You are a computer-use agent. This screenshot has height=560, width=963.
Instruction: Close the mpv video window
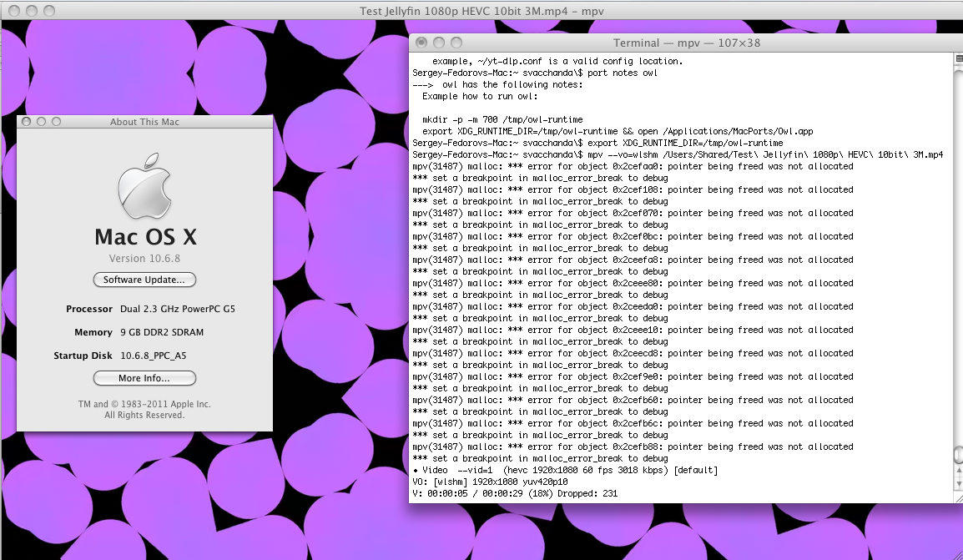14,11
